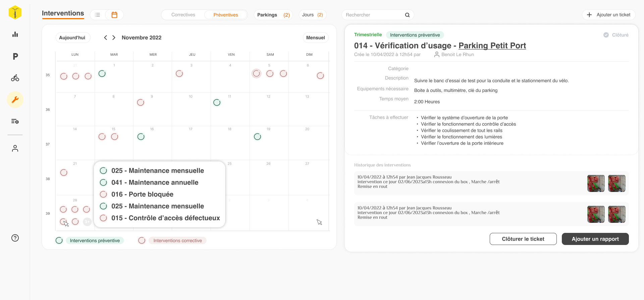
Task: Click red circle on Monday 21
Action: point(64,172)
